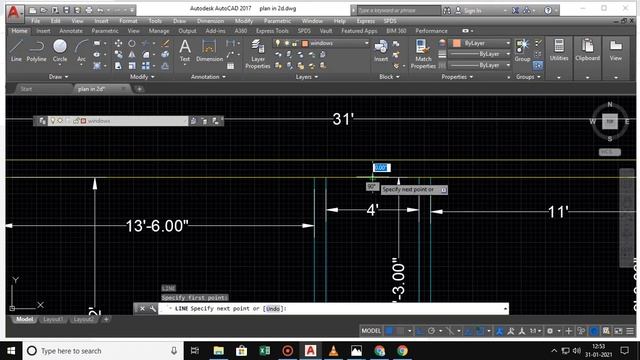The height and width of the screenshot is (360, 640).
Task: Click the Plot print icon
Action: (89, 10)
